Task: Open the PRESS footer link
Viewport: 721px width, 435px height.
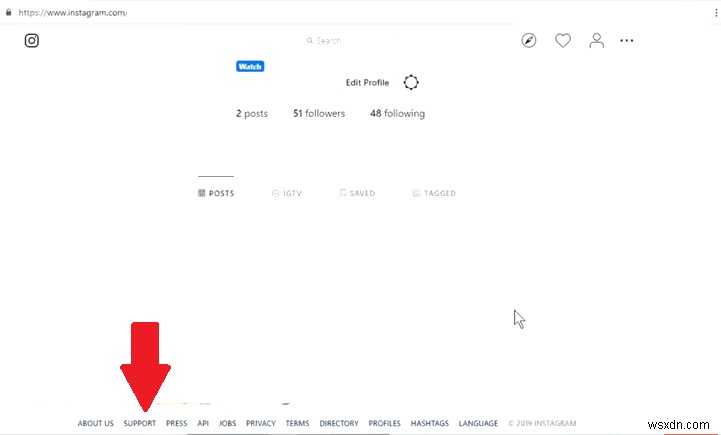Action: point(177,423)
